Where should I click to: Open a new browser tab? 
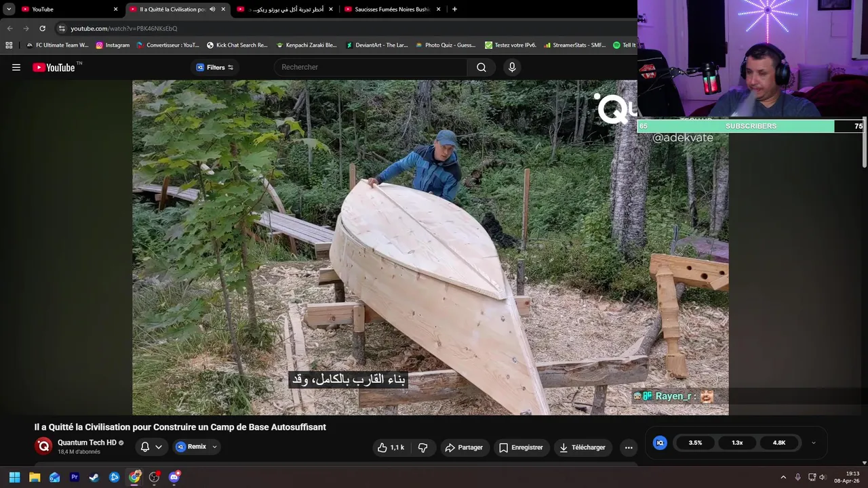click(x=454, y=9)
